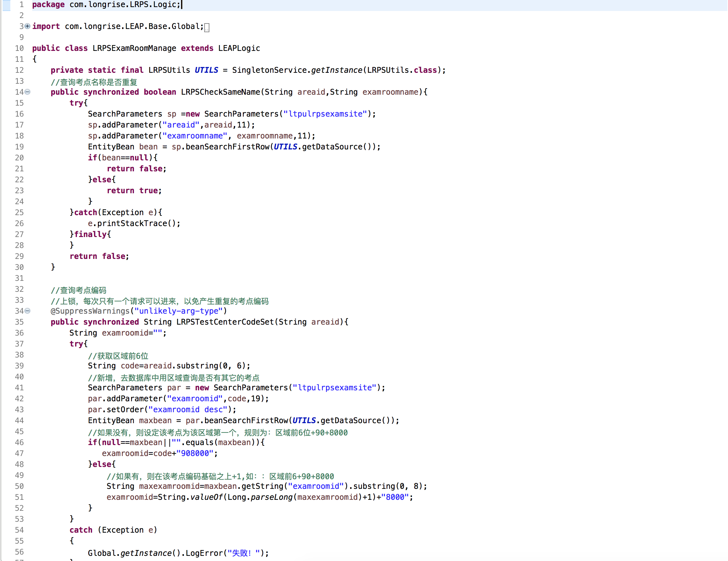Click the package declaration on line 1
The width and height of the screenshot is (728, 561).
[106, 5]
